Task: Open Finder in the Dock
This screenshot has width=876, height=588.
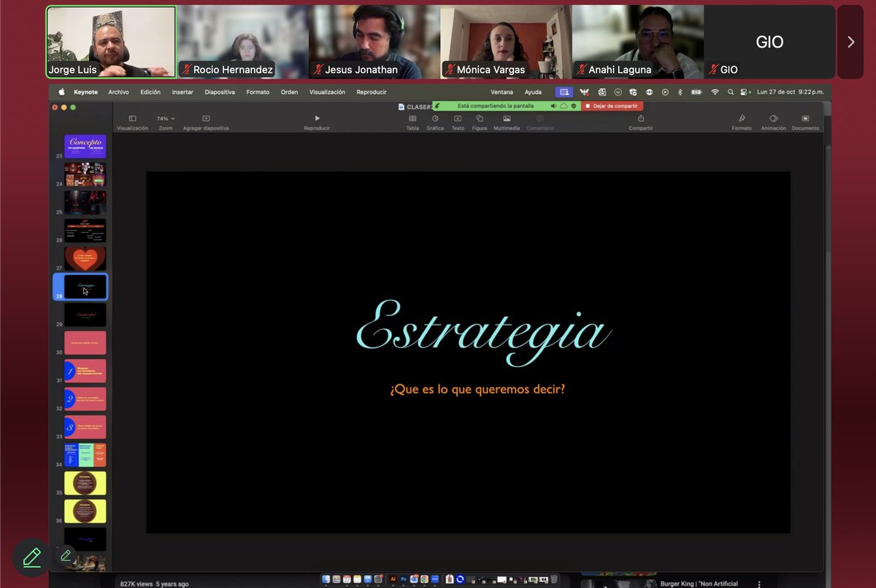Action: (325, 579)
